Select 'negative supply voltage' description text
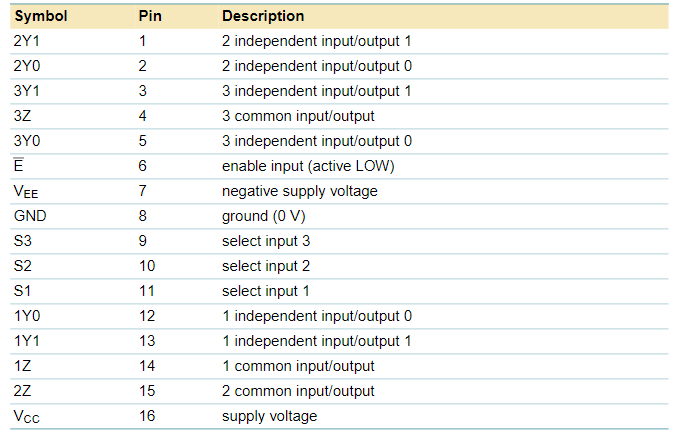 (299, 191)
